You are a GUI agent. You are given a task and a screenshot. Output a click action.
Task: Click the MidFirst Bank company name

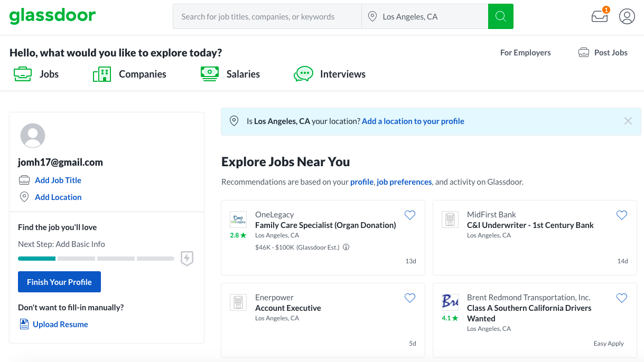coord(491,214)
